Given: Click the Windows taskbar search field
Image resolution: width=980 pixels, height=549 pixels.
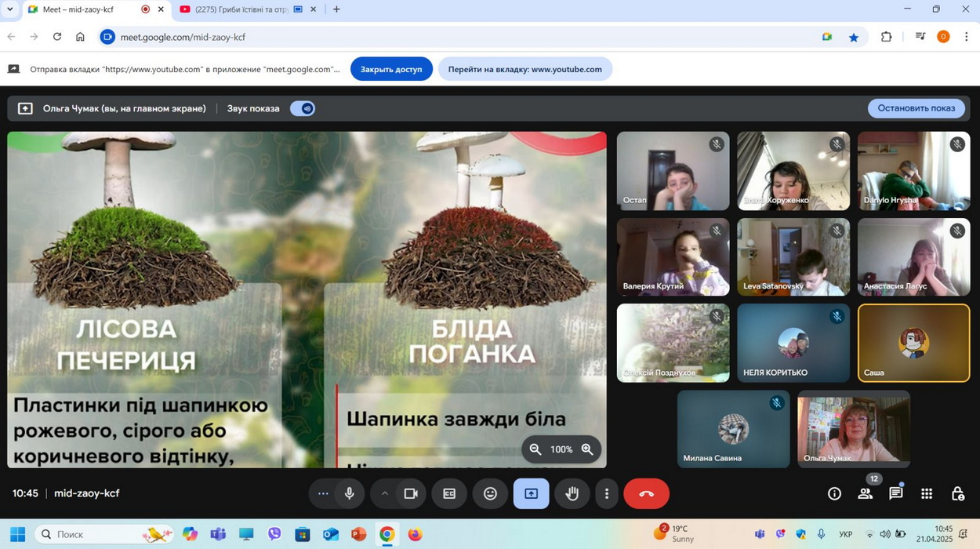Looking at the screenshot, I should [94, 534].
